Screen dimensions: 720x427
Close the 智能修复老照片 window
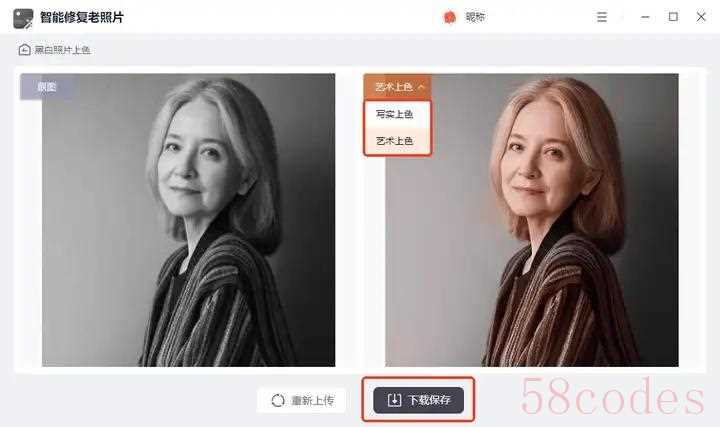point(701,17)
